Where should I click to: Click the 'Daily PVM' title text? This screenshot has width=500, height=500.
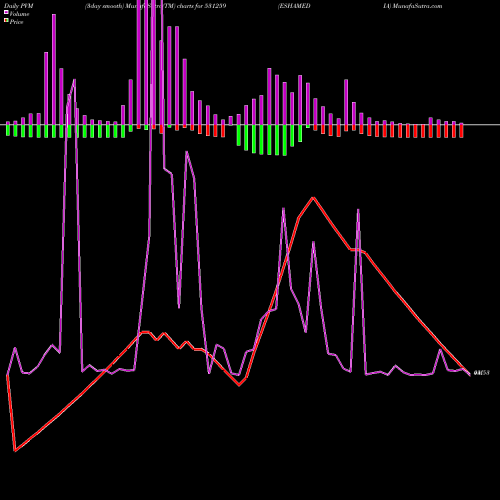(19, 6)
